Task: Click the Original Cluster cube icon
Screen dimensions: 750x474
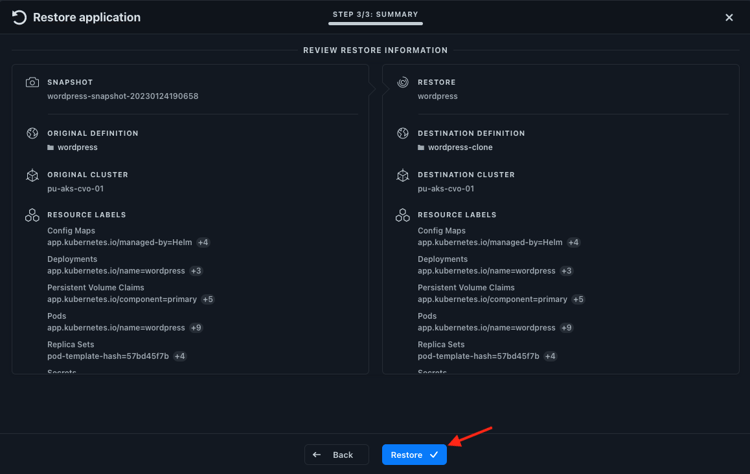Action: (x=32, y=175)
